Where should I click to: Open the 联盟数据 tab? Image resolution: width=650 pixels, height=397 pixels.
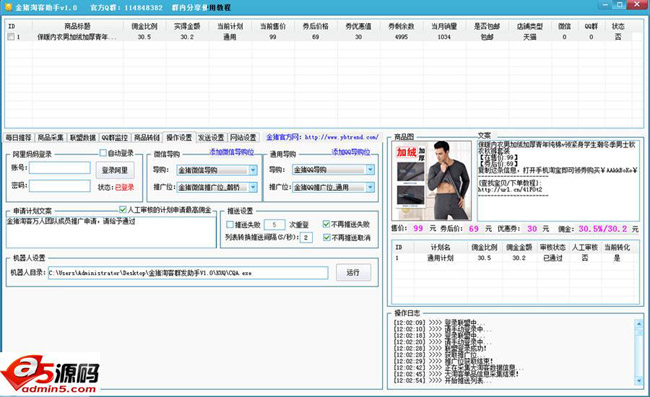(x=82, y=138)
